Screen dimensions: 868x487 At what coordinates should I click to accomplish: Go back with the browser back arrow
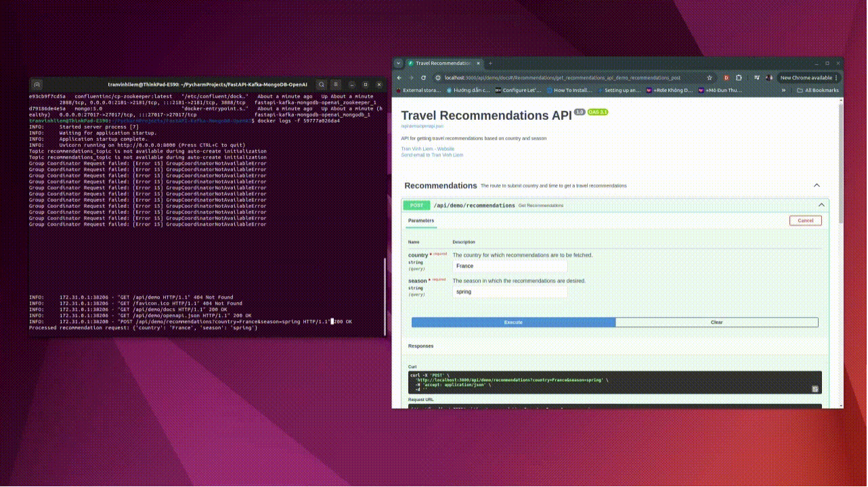[399, 78]
